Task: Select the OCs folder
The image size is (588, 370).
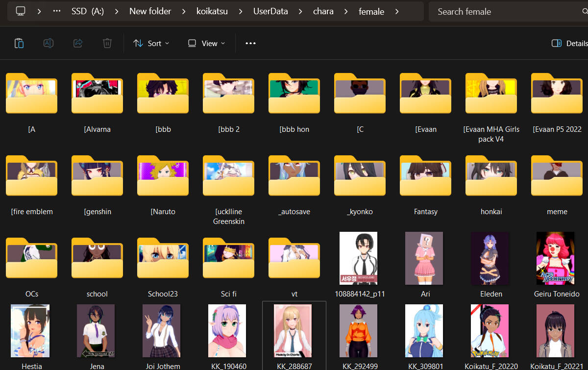Action: [x=32, y=269]
